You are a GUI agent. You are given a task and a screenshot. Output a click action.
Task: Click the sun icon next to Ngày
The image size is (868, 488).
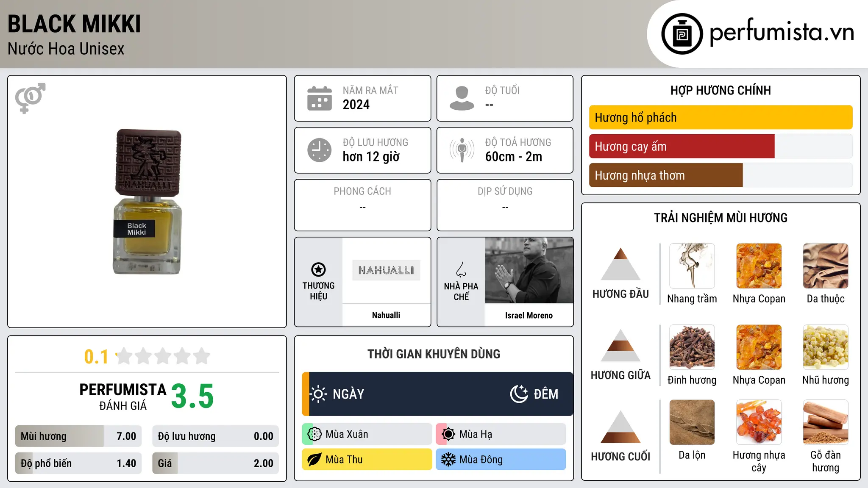click(318, 394)
